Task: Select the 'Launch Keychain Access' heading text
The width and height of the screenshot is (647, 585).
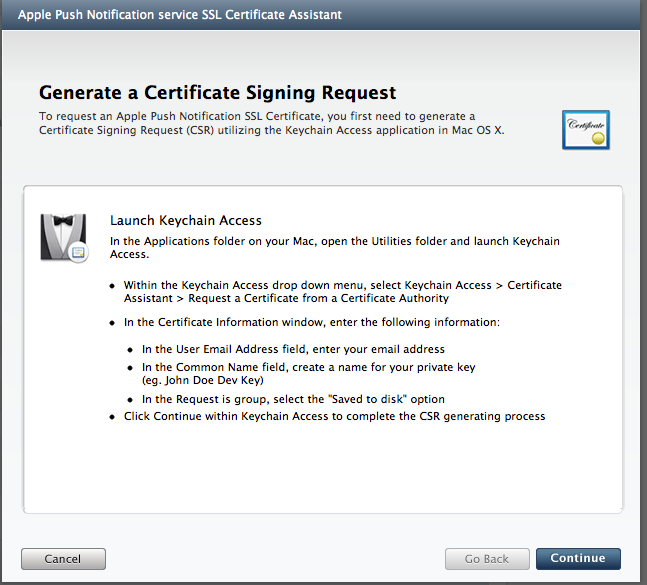Action: [186, 220]
